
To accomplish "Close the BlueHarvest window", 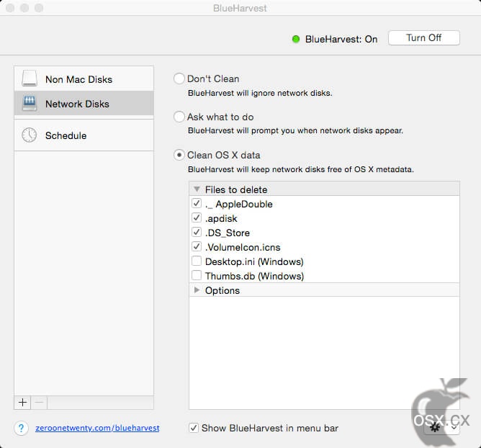I will click(10, 8).
